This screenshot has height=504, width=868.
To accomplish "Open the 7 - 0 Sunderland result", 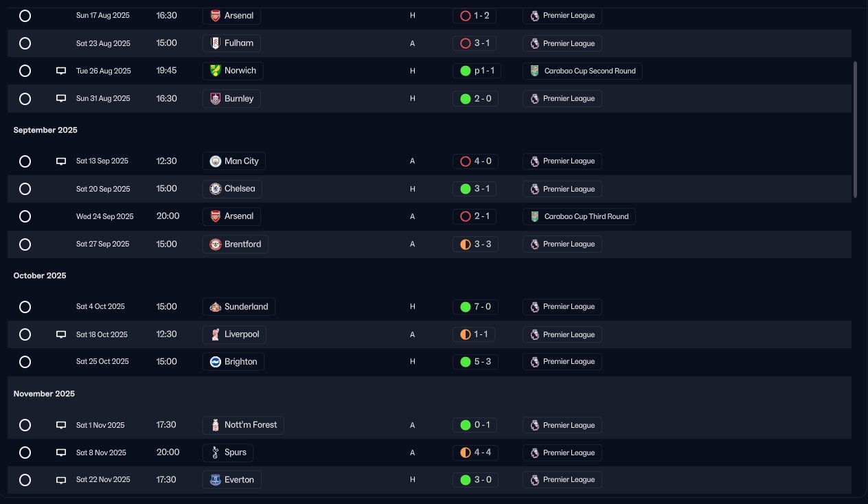I will (x=475, y=306).
